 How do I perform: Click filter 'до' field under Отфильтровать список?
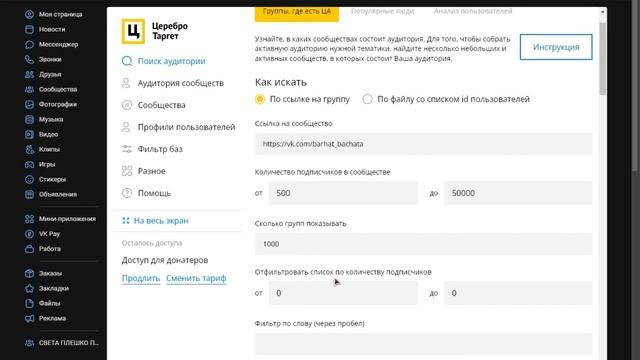tap(518, 293)
